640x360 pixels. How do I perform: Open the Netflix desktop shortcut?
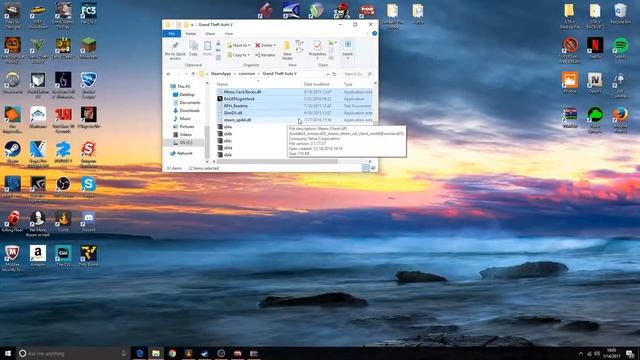(x=595, y=48)
